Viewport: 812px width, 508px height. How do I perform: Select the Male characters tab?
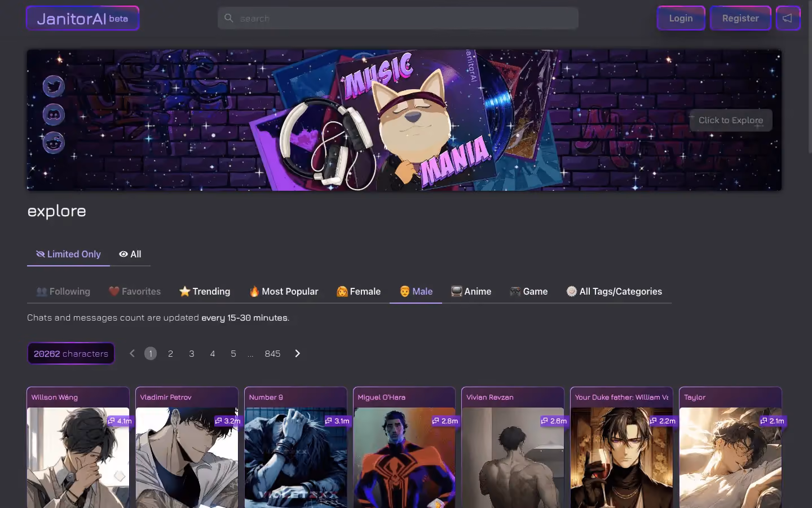click(x=416, y=291)
